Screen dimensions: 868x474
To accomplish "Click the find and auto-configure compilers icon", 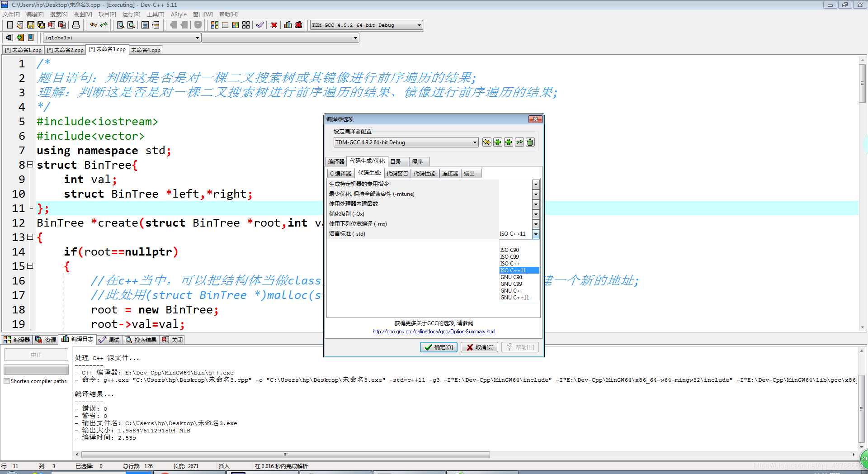I will pyautogui.click(x=487, y=142).
